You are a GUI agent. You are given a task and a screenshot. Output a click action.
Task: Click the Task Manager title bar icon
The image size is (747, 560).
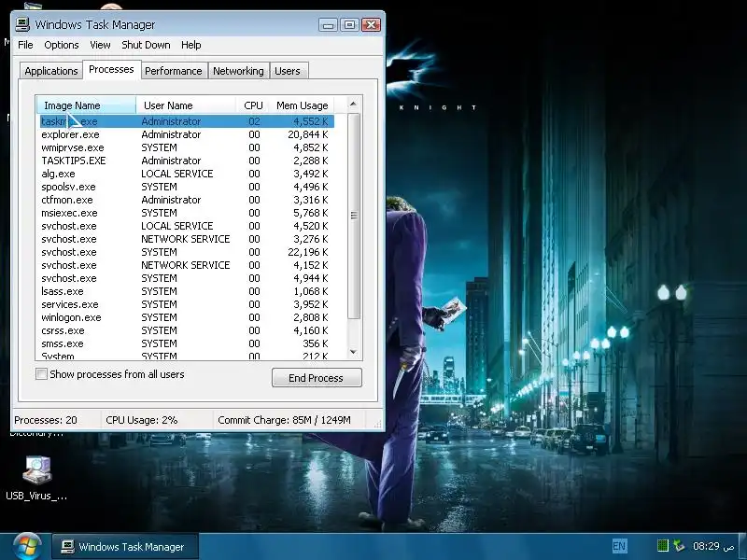22,24
